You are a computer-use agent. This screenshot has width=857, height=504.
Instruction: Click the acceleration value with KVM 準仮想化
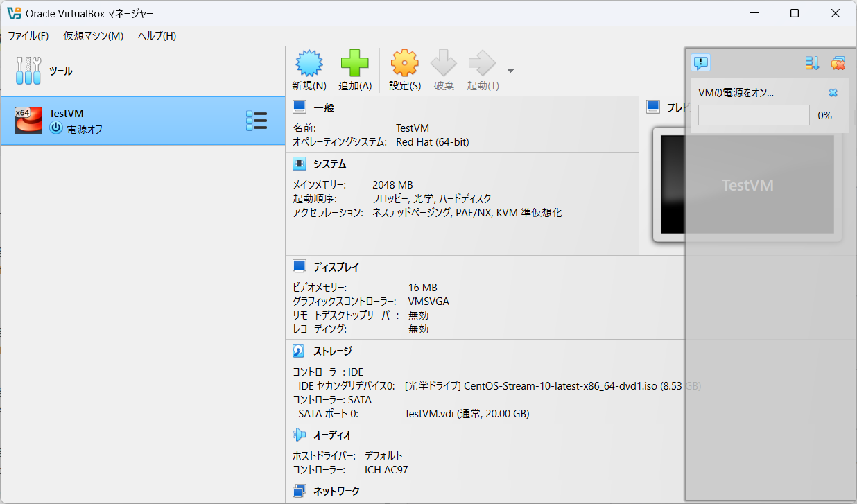[467, 213]
